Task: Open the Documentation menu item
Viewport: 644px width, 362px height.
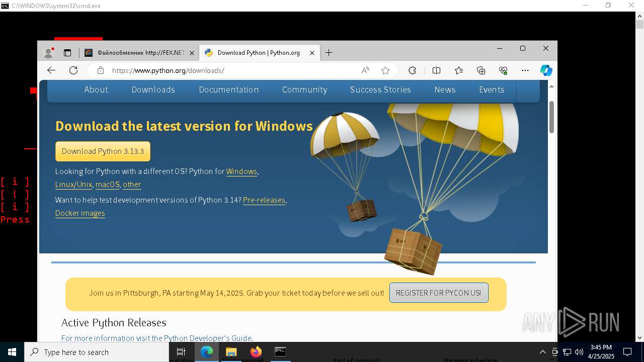Action: click(228, 89)
